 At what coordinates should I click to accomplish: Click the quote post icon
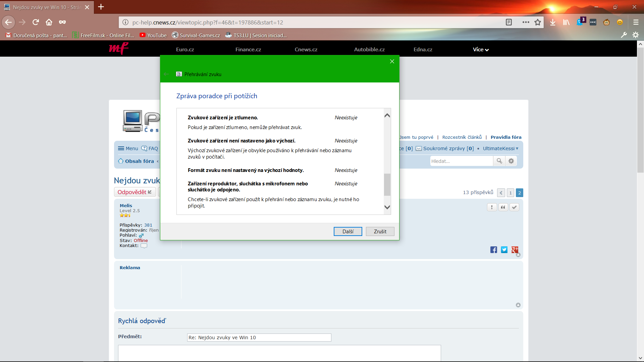(503, 207)
